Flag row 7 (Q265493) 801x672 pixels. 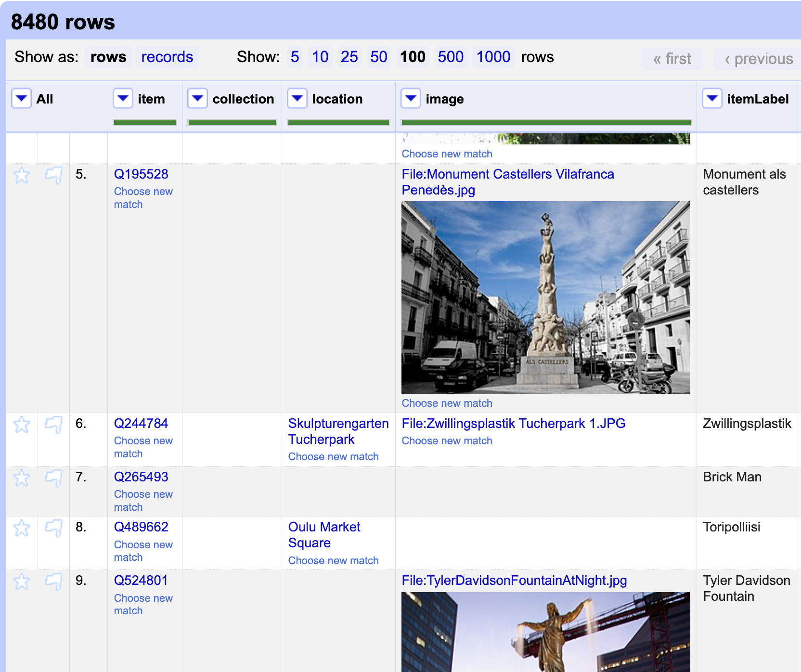(53, 478)
